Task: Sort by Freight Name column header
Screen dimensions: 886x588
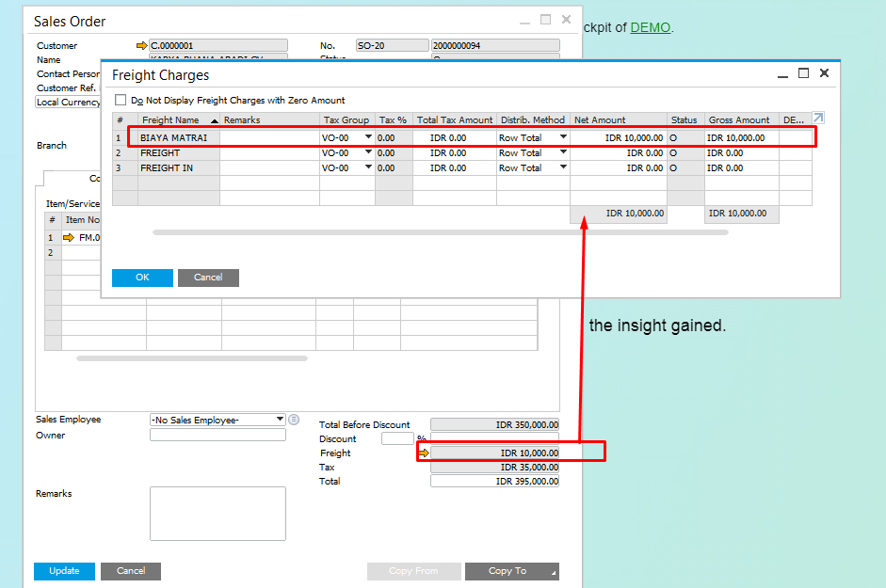Action: point(179,119)
